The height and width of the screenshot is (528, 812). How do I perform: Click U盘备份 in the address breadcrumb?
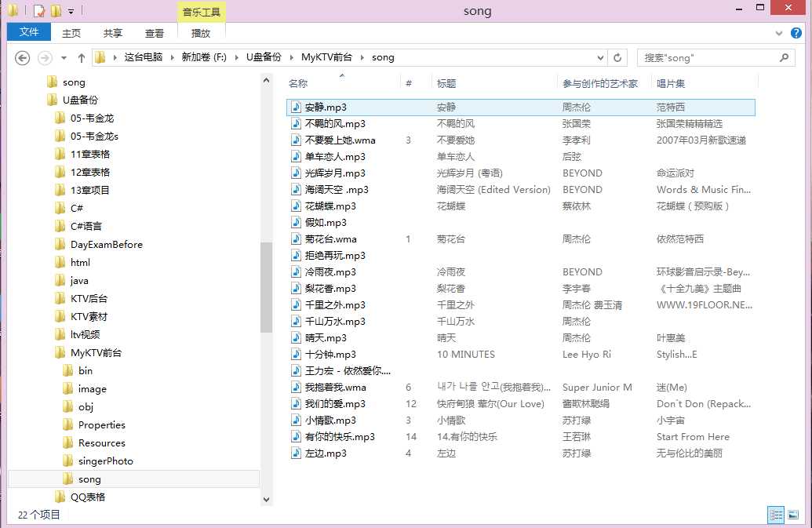(x=264, y=57)
